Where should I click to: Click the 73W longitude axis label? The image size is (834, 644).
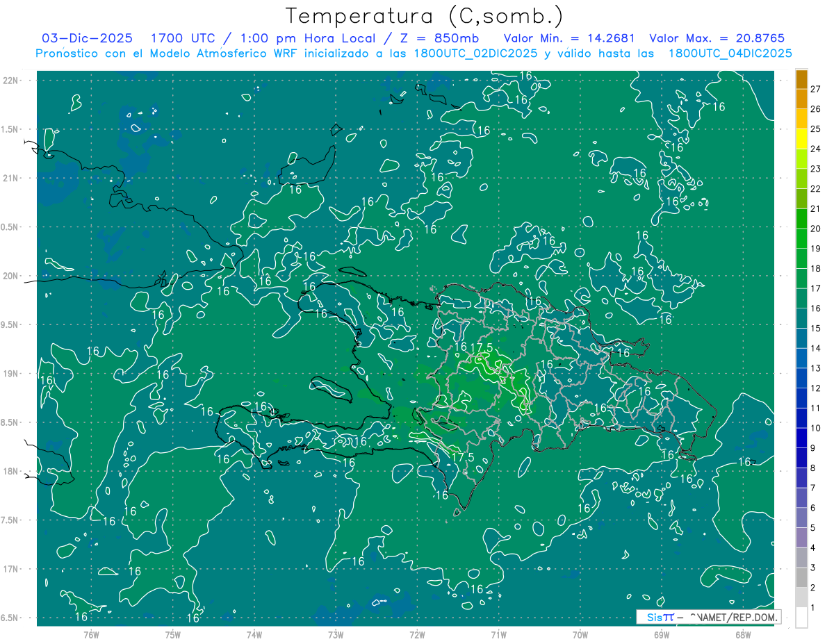(x=336, y=635)
